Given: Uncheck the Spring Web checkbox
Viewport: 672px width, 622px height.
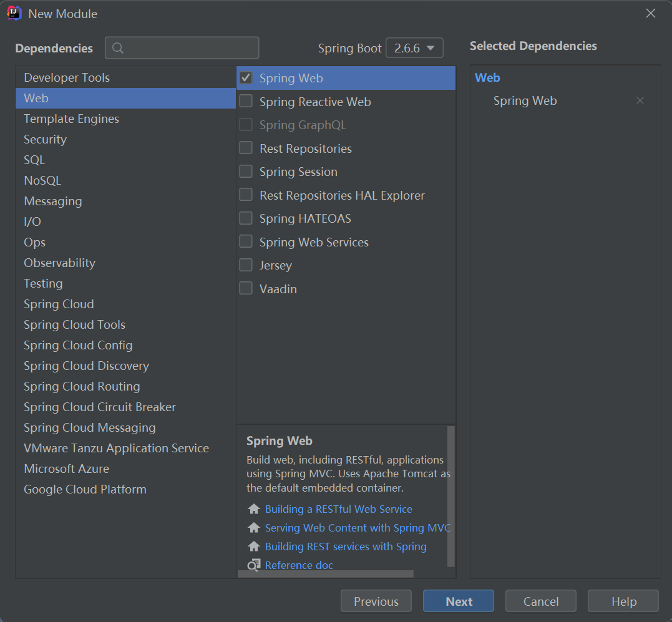Looking at the screenshot, I should pos(246,78).
